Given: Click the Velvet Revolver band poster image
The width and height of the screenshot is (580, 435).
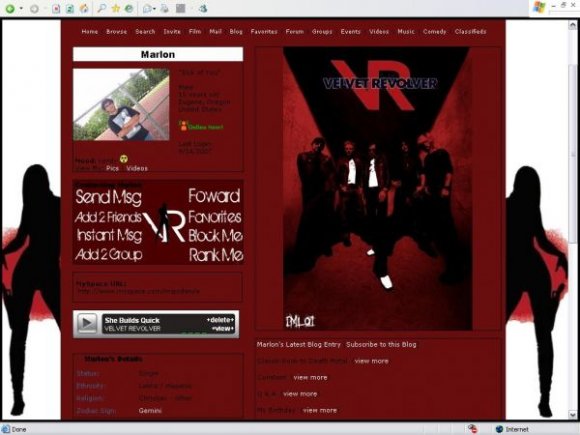Looking at the screenshot, I should 378,188.
